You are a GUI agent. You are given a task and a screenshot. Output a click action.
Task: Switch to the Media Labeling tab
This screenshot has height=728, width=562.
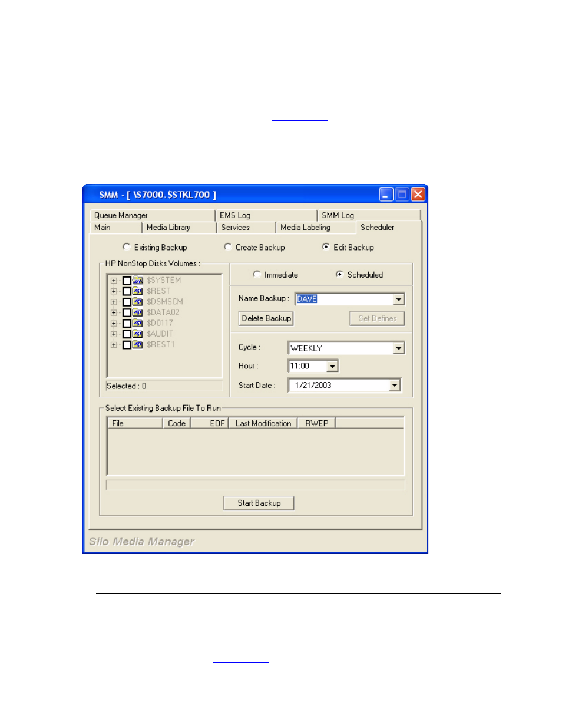316,228
